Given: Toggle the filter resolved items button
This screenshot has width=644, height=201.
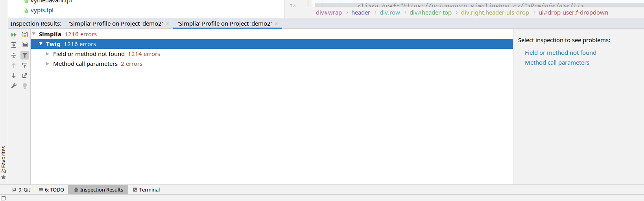Looking at the screenshot, I should point(25,55).
